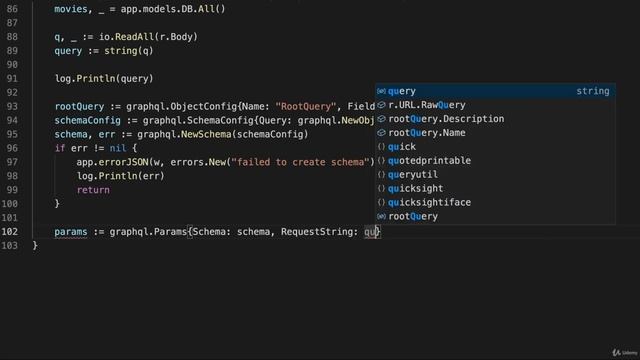The width and height of the screenshot is (640, 360).
Task: Select 'quotedprintable' from the list
Action: pos(495,160)
